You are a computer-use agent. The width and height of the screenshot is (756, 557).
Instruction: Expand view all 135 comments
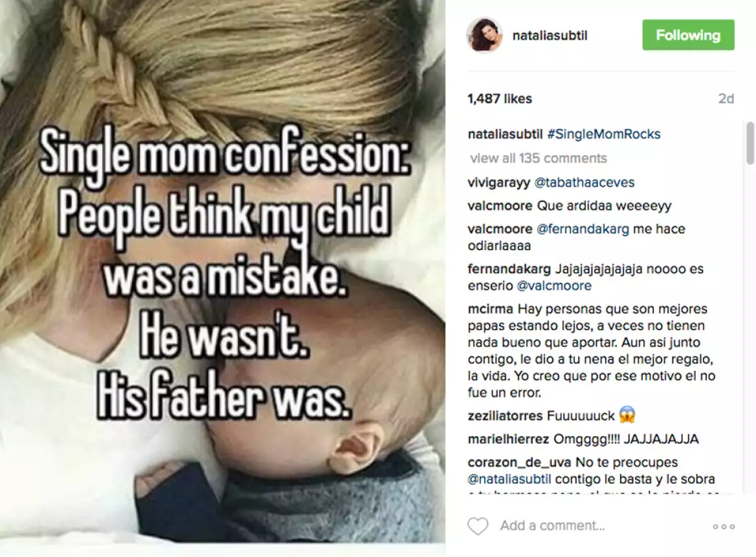pos(538,158)
